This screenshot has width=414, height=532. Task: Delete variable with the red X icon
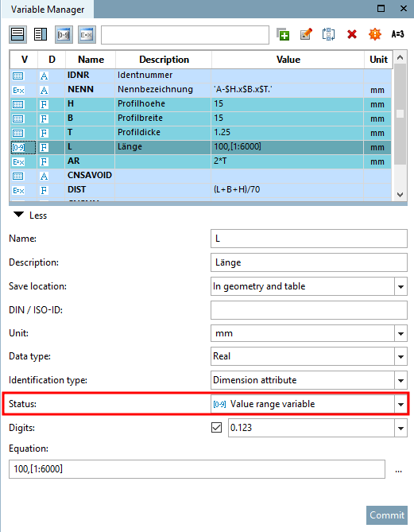point(351,34)
